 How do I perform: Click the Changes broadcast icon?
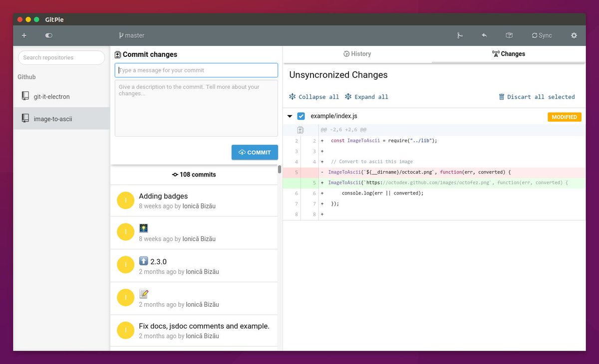496,54
